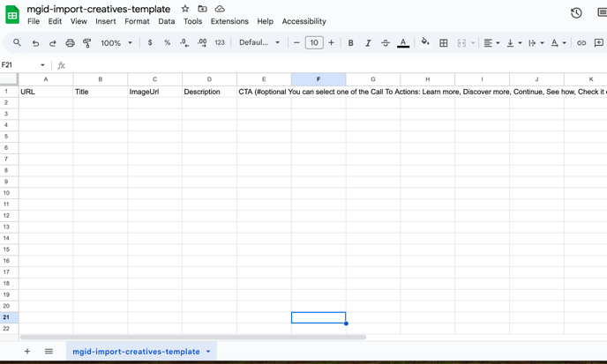Image resolution: width=607 pixels, height=364 pixels.
Task: Select the paint format roller
Action: pos(86,43)
